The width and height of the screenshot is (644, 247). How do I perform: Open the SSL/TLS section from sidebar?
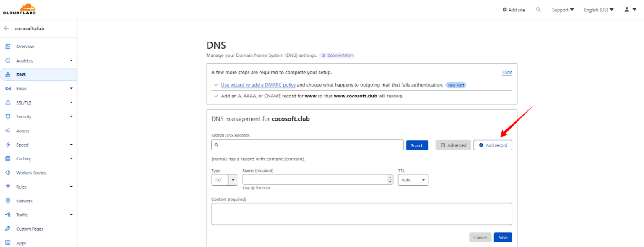(8, 102)
